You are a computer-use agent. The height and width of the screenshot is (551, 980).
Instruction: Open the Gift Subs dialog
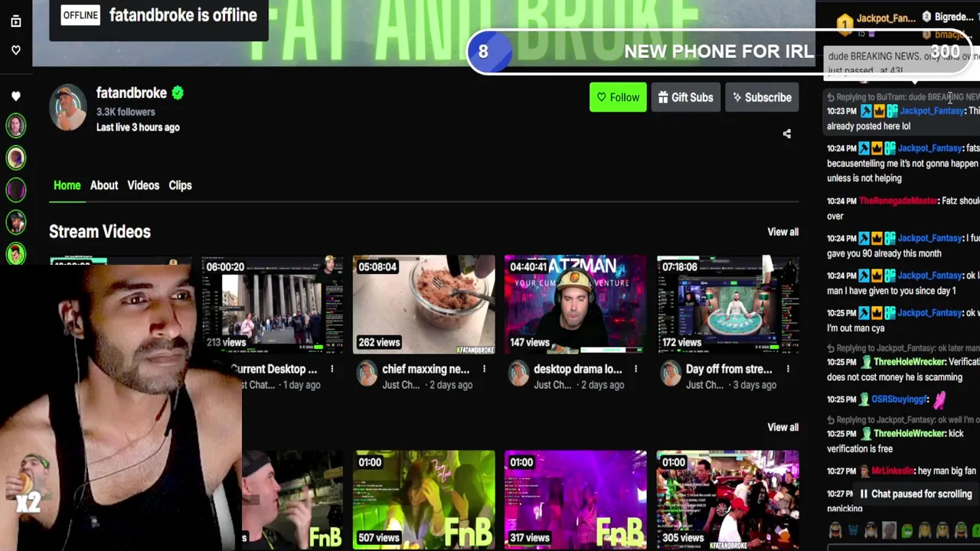coord(685,97)
